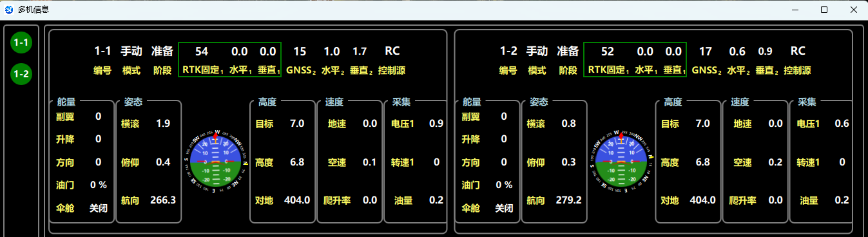Click the 编号 value 1-2 in the header
The height and width of the screenshot is (237, 868).
coord(508,51)
